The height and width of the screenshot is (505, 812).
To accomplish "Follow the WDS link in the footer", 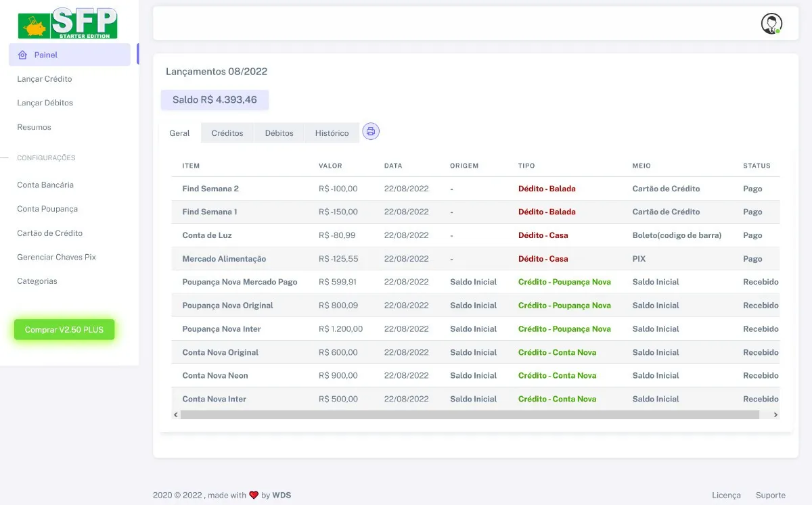I will point(281,496).
